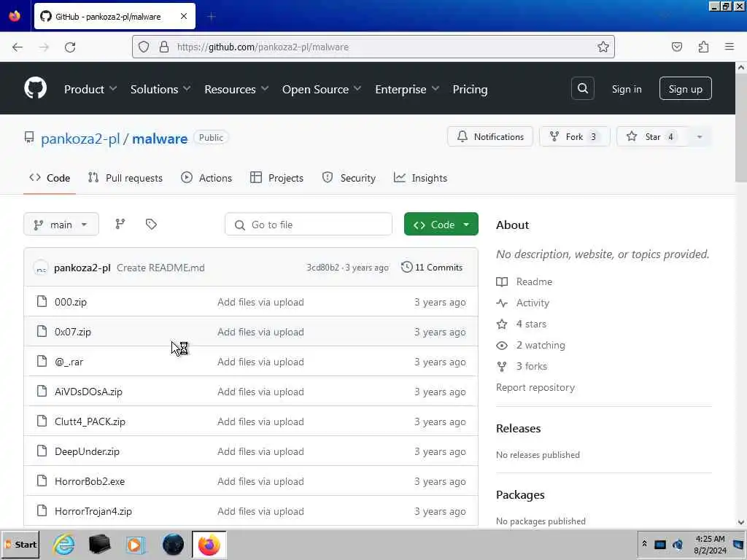Open the GitHub search magnifier button
This screenshot has width=747, height=560.
[582, 88]
